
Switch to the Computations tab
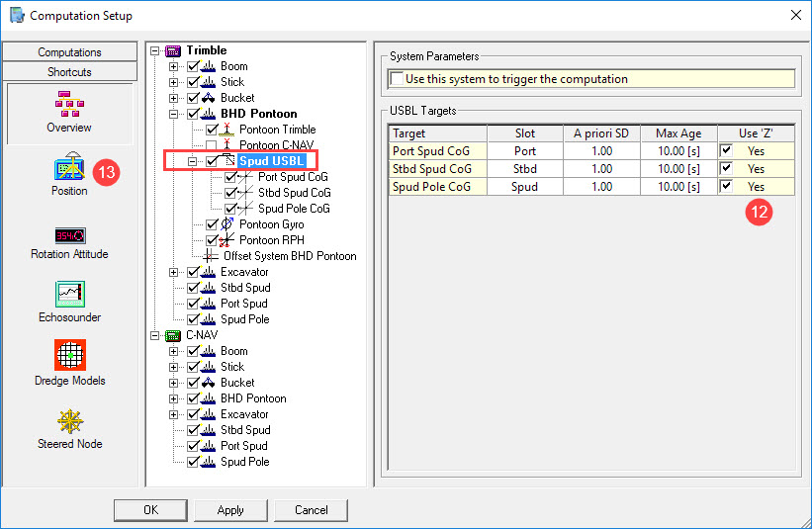click(x=69, y=52)
